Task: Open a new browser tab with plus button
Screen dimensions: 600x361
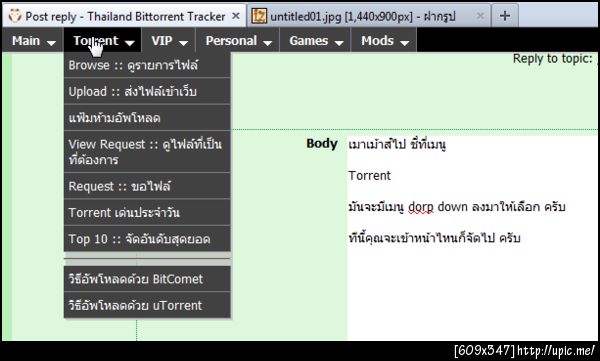Action: point(505,16)
